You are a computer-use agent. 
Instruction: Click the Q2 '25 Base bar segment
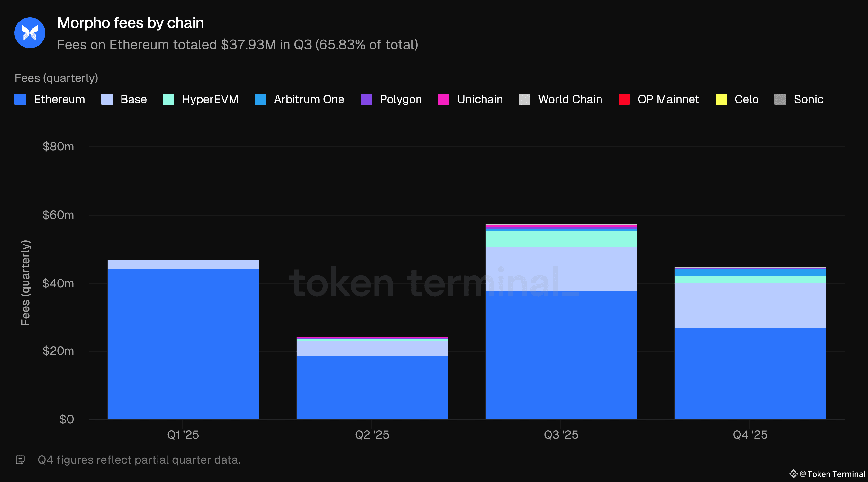tap(372, 348)
